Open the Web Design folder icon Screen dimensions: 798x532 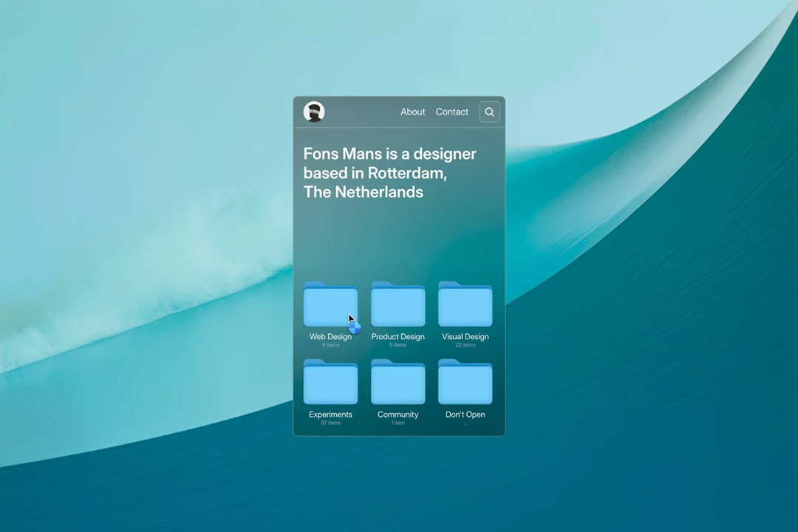(330, 304)
